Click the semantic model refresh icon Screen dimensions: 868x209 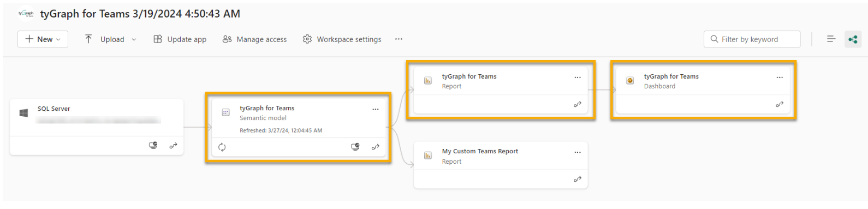[x=222, y=147]
